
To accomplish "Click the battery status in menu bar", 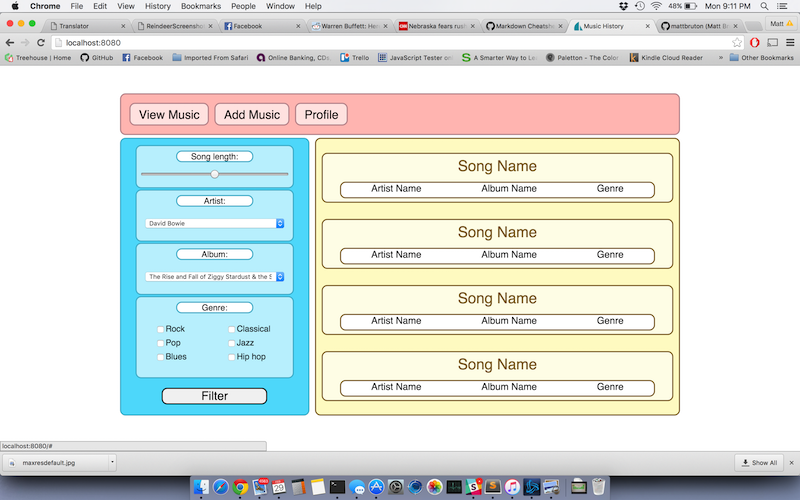I will 683,6.
